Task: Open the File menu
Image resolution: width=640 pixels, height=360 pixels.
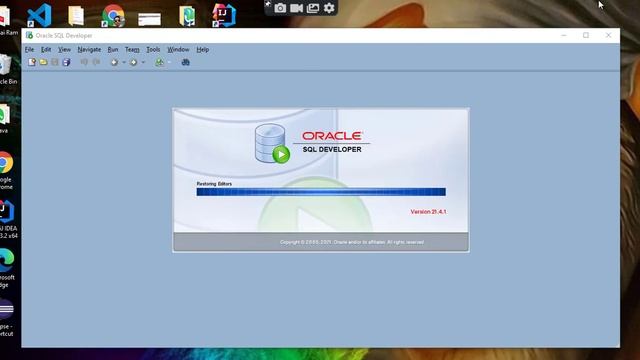Action: click(x=29, y=49)
